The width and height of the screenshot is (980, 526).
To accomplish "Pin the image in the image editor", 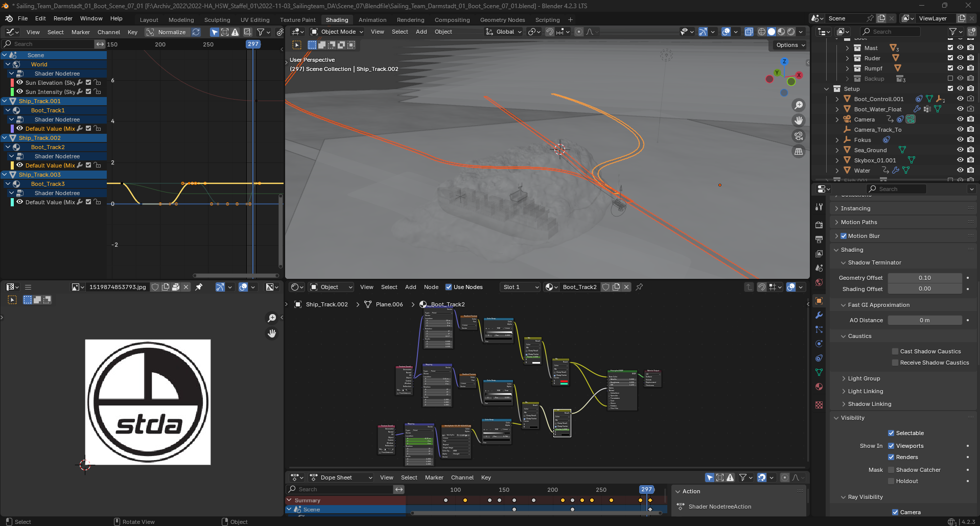I will 199,287.
